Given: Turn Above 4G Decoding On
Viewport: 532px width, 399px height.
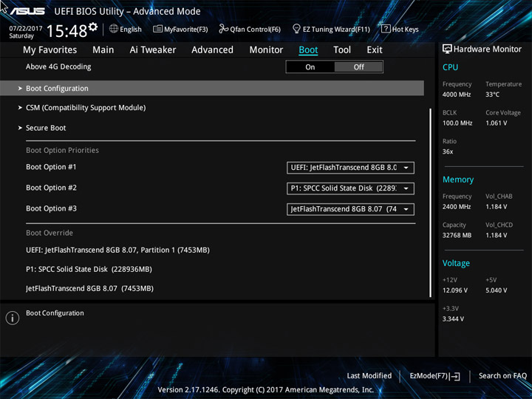Looking at the screenshot, I should (x=310, y=66).
